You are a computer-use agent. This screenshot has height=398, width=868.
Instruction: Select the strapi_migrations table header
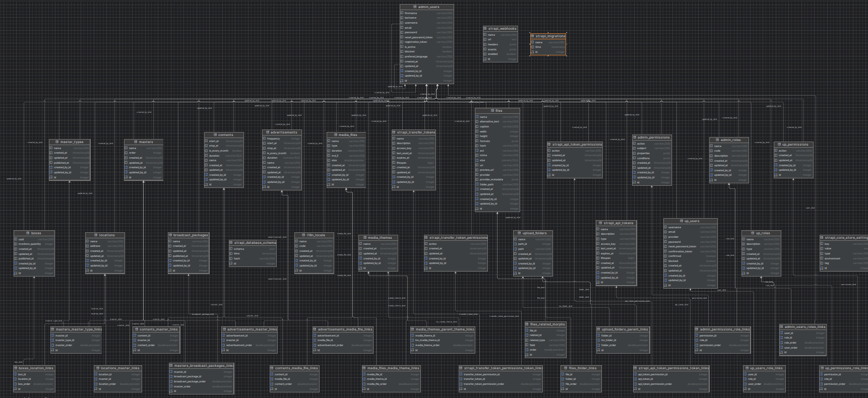point(550,36)
